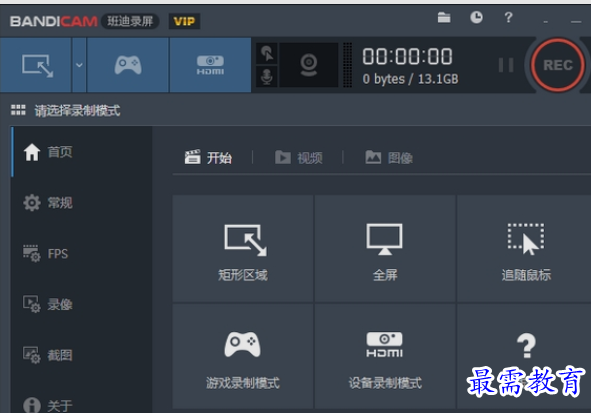Click the 请选择录制模式 heading text
Screen dimensions: 591x413
77,110
